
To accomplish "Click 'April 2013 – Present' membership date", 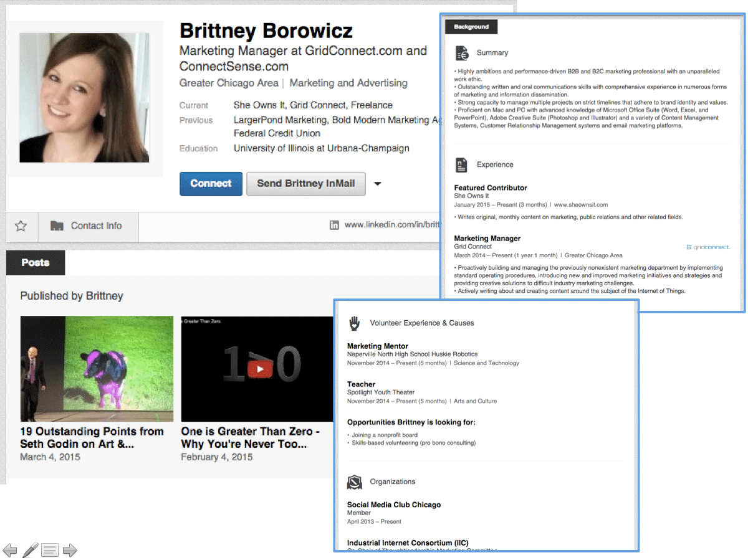I will (374, 521).
